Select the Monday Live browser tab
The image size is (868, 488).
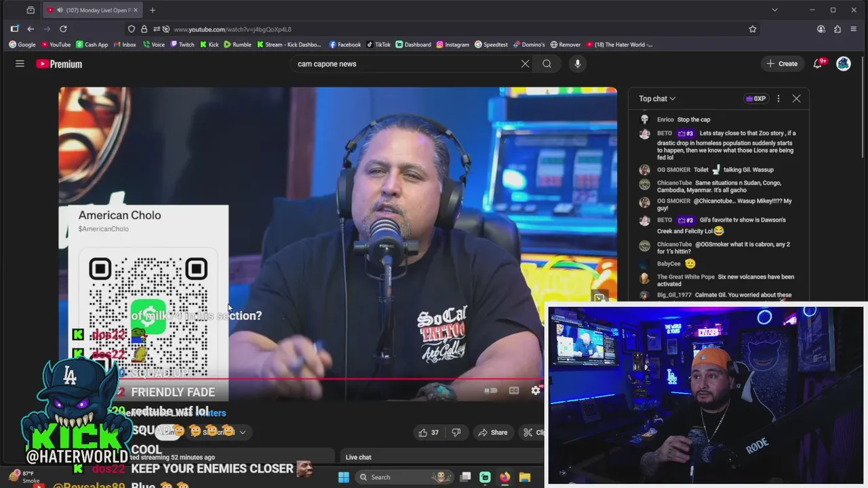pyautogui.click(x=93, y=10)
